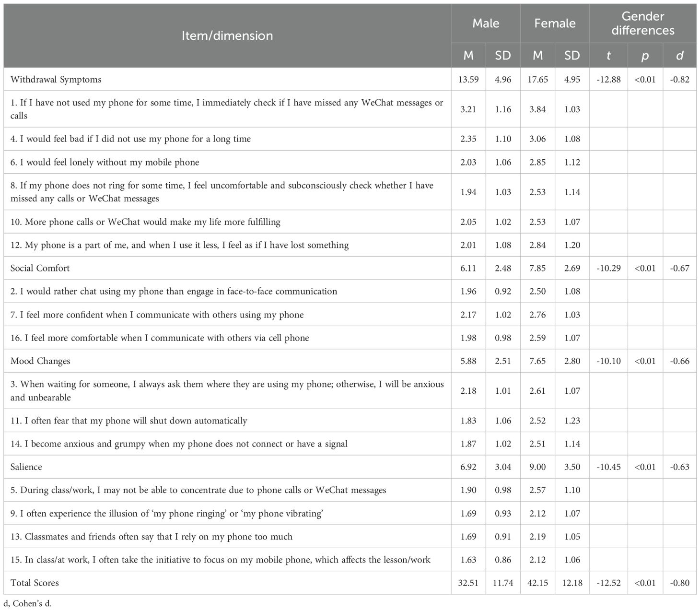The image size is (700, 611).
Task: Click the Salience row label
Action: pos(26,467)
